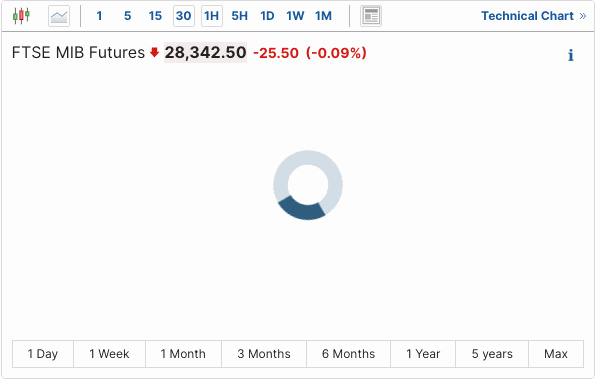Image resolution: width=595 pixels, height=379 pixels.
Task: Select the 5 minute interval
Action: tap(128, 16)
